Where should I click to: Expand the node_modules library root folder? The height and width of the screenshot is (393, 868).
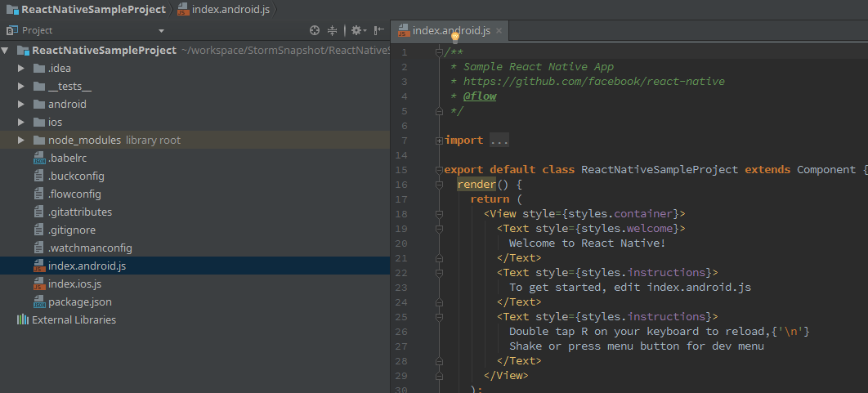tap(21, 140)
